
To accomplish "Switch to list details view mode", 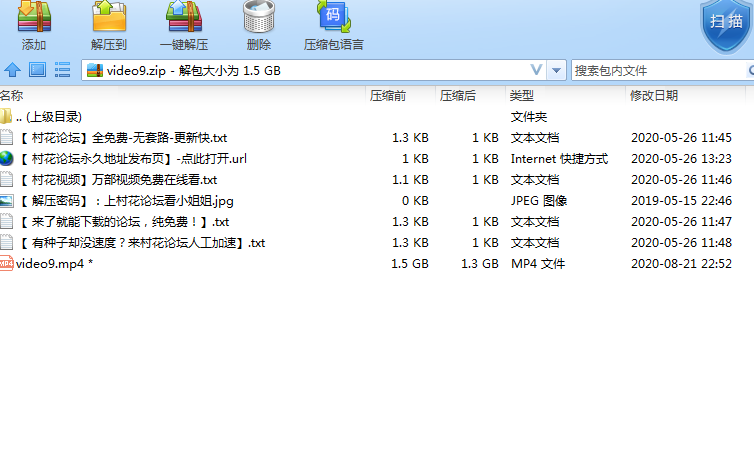I will click(x=62, y=70).
